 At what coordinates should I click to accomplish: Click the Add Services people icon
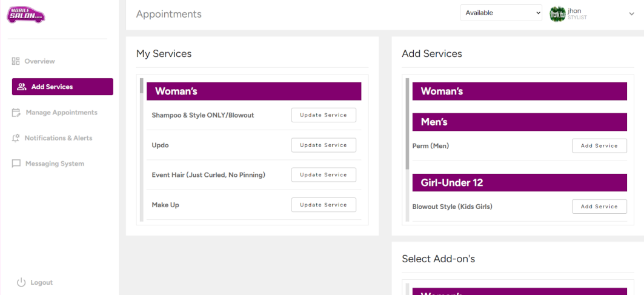point(22,87)
